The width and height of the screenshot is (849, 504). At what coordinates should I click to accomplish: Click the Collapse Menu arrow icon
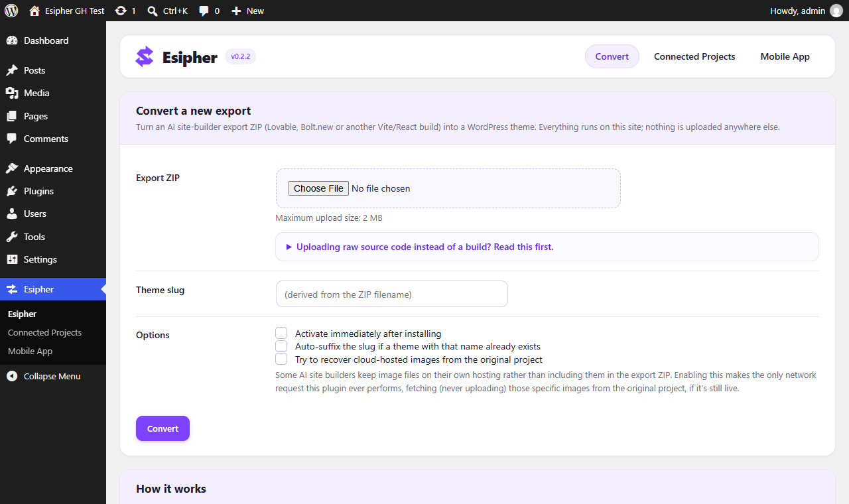click(12, 376)
